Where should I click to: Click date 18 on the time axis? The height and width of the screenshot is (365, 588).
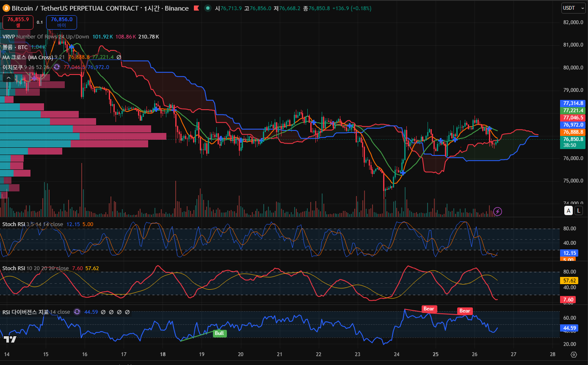click(x=163, y=354)
